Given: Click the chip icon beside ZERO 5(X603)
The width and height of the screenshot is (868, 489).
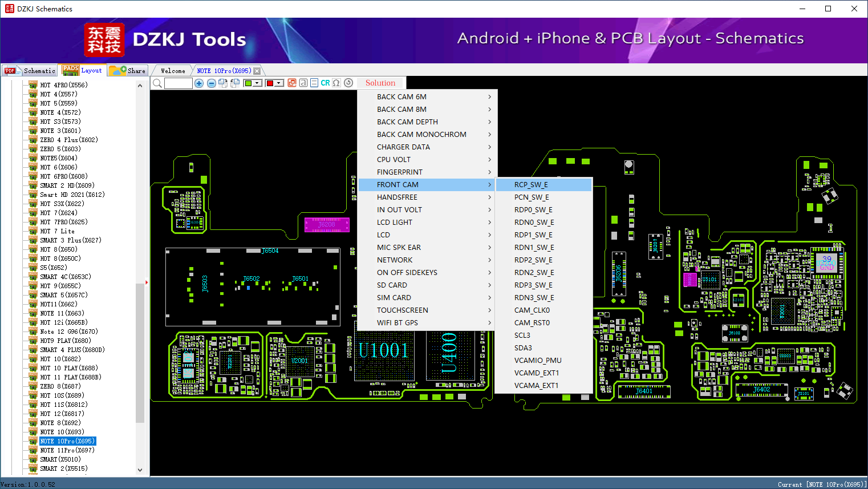Looking at the screenshot, I should (33, 149).
